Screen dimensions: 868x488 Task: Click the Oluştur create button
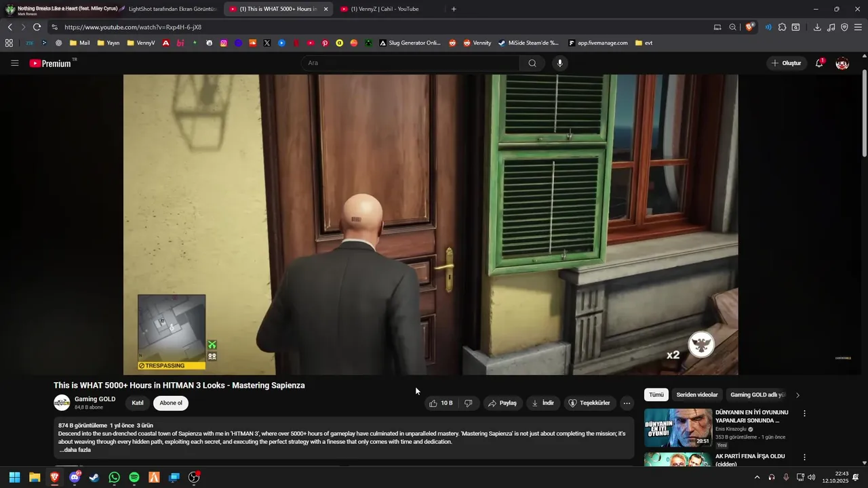(x=787, y=63)
